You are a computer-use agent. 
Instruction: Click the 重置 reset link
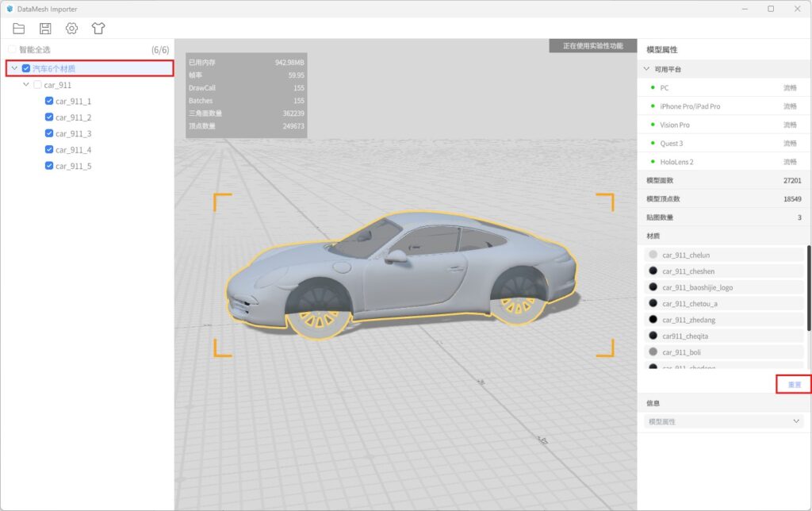tap(794, 385)
